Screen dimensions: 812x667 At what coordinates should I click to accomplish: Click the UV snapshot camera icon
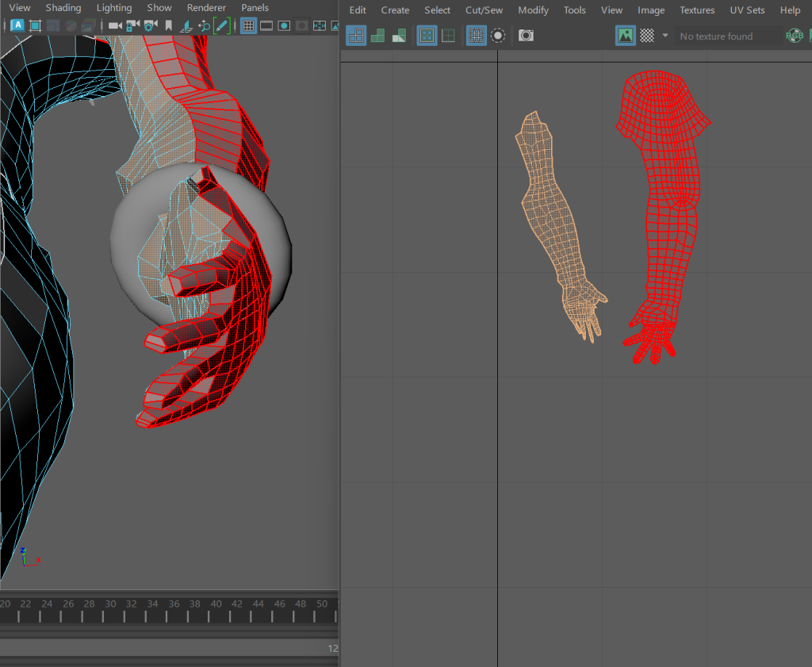(526, 36)
